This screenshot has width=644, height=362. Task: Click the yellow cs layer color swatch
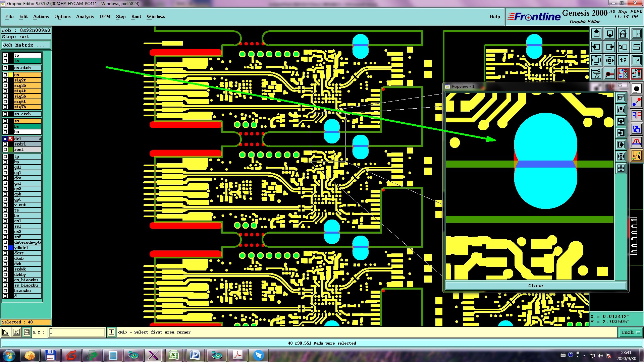click(11, 75)
